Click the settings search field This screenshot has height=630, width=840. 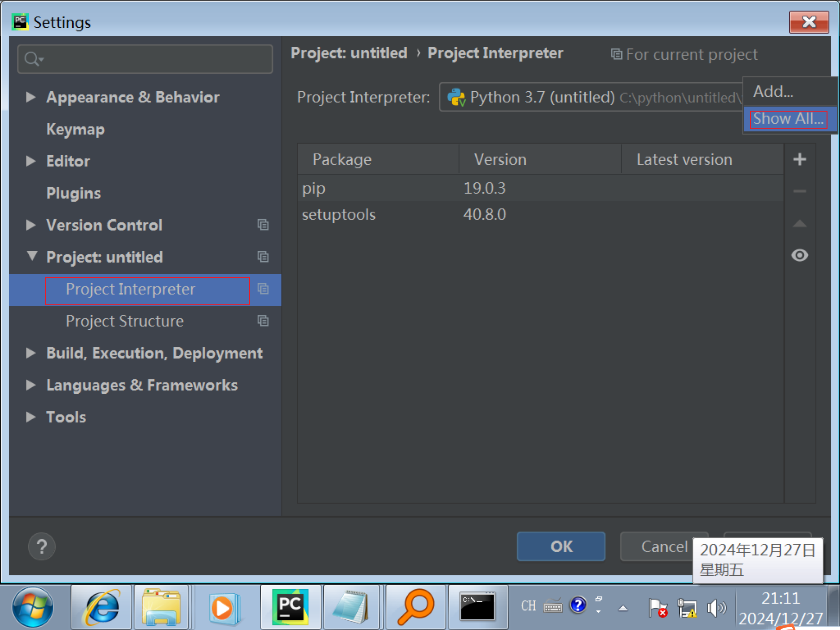click(145, 59)
